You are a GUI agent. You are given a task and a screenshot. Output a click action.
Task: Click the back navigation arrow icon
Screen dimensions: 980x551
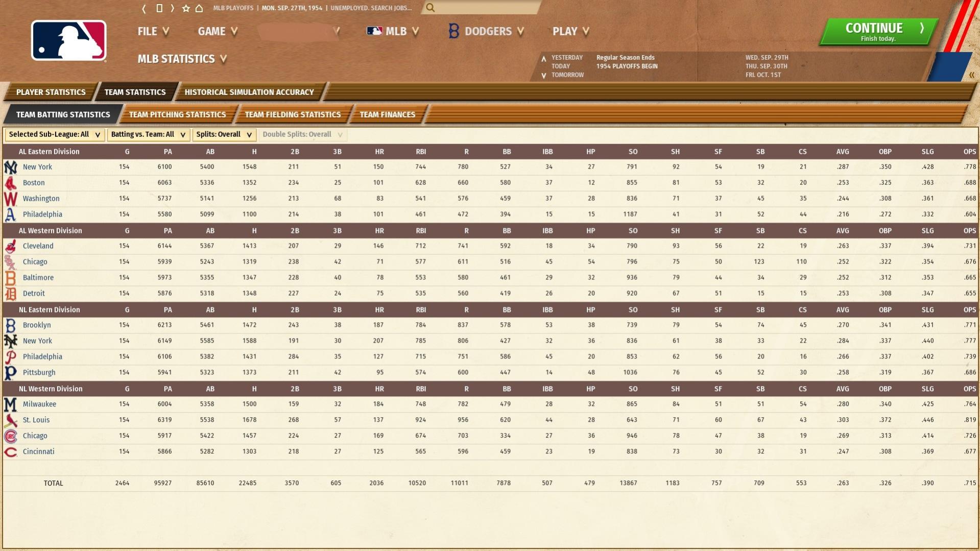pyautogui.click(x=144, y=8)
